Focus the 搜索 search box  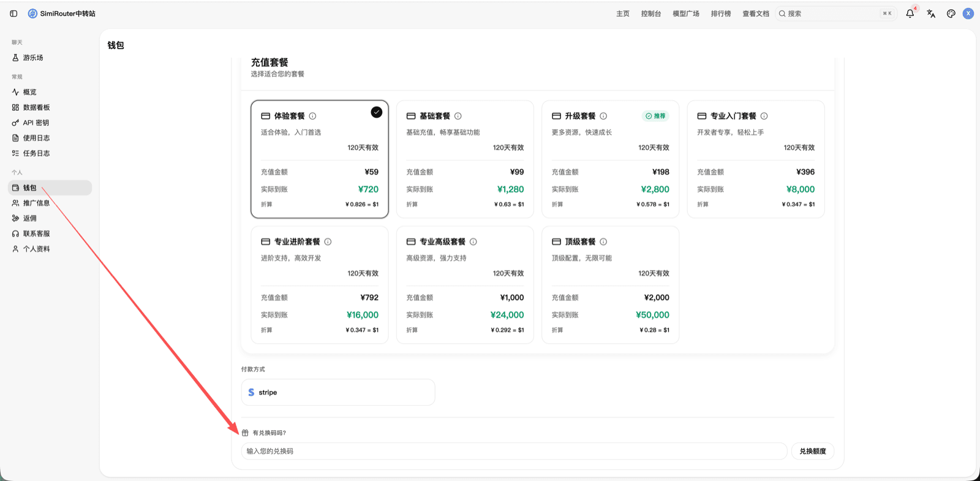[x=836, y=13]
